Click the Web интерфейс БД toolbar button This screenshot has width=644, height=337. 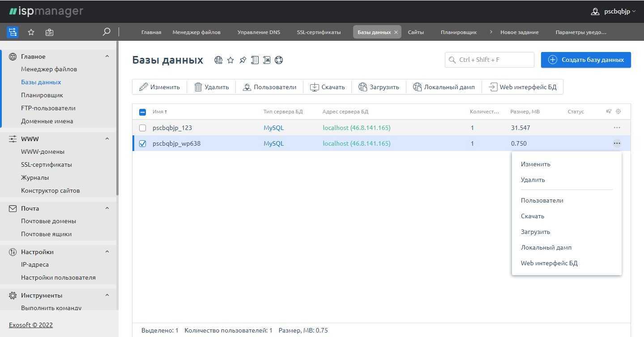click(522, 87)
